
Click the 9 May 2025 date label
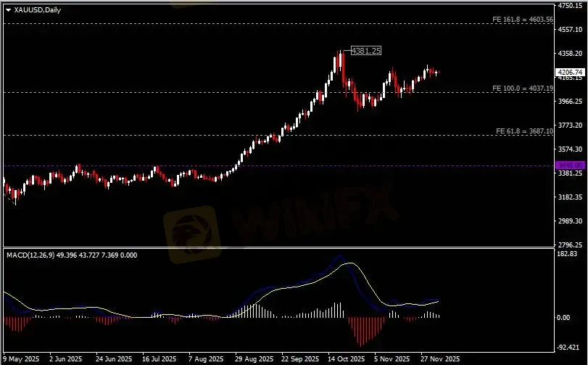[22, 358]
